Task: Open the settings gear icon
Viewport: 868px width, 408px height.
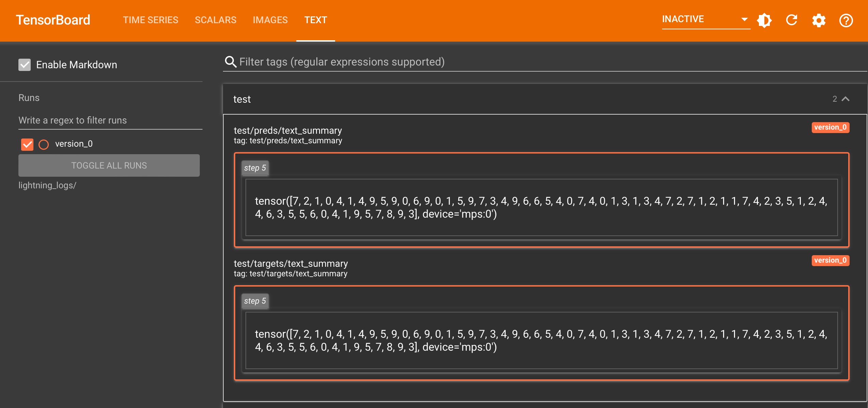Action: pos(819,20)
